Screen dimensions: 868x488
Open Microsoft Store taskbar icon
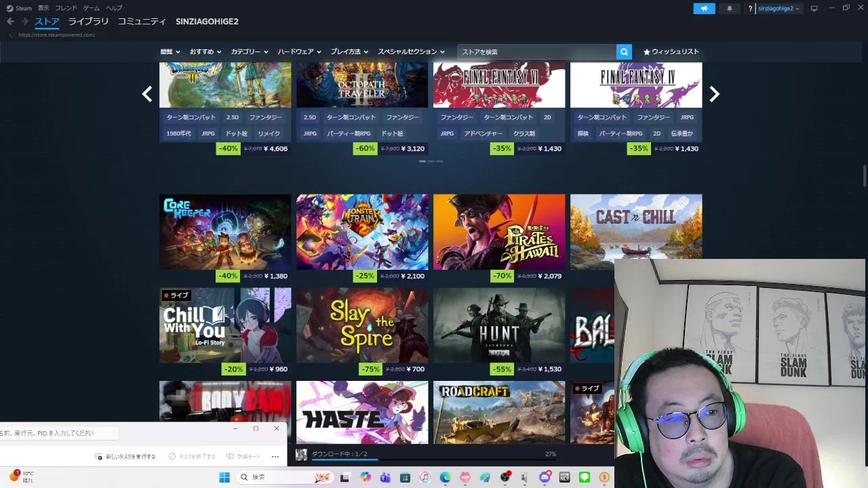pyautogui.click(x=405, y=477)
